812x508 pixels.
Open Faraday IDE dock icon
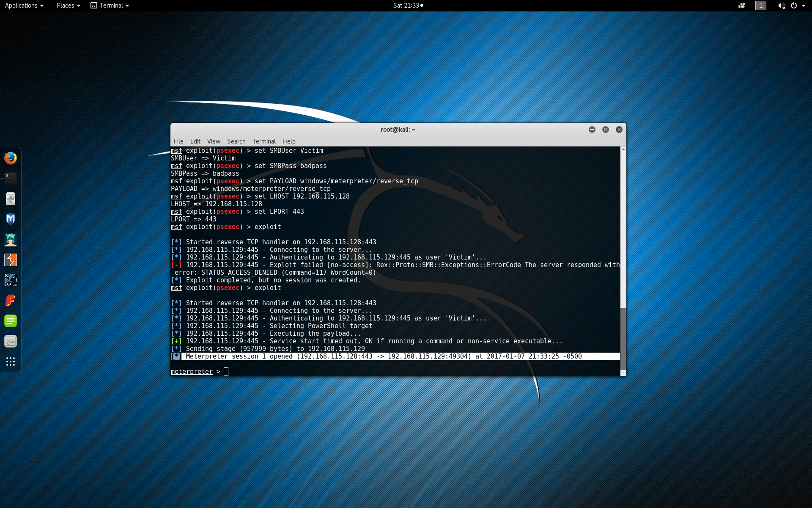coord(11,301)
